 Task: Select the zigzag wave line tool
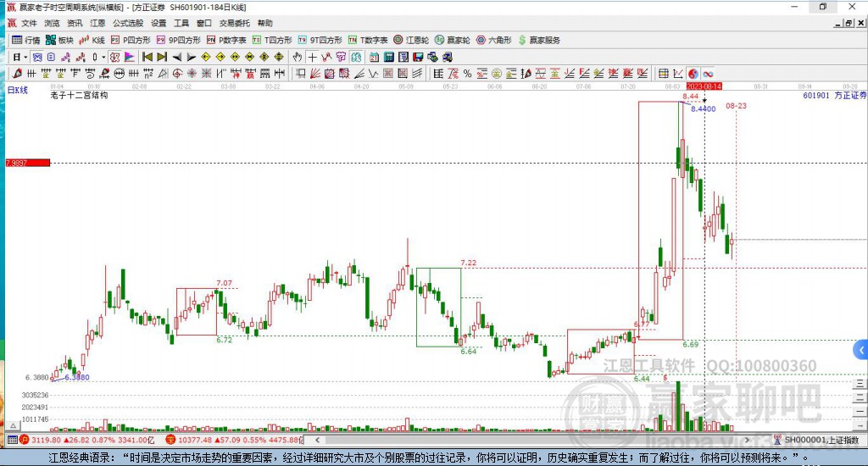click(x=373, y=74)
